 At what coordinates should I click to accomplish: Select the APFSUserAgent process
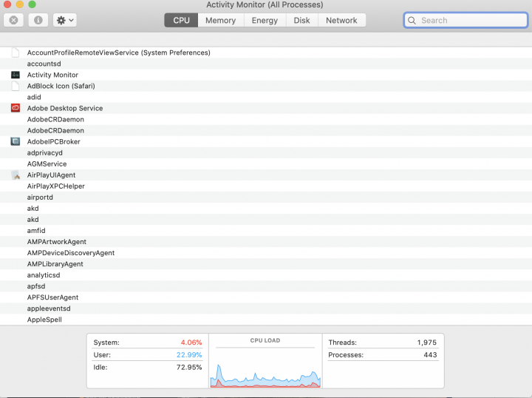click(x=52, y=297)
